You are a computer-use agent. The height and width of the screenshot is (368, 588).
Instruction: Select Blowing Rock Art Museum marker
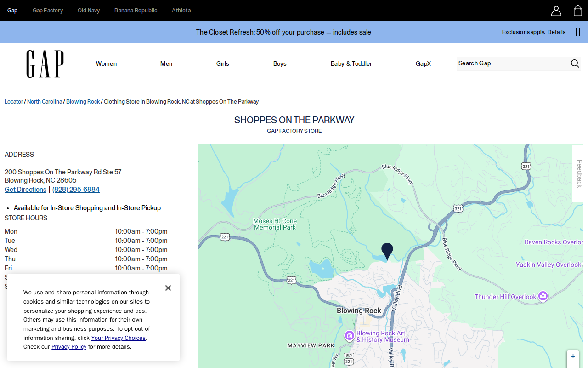click(349, 336)
